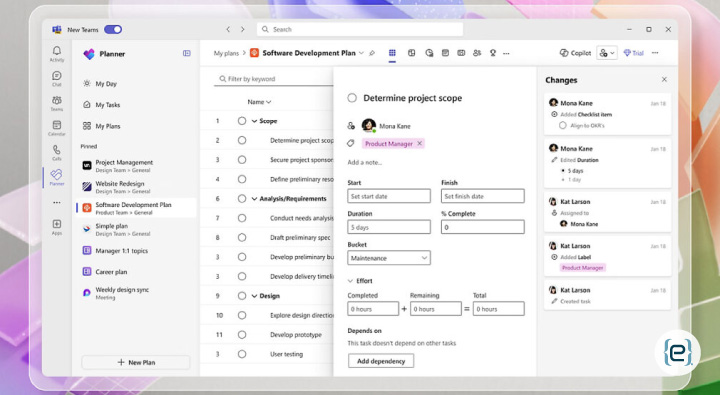
Task: Click Add a note field
Action: pos(365,162)
